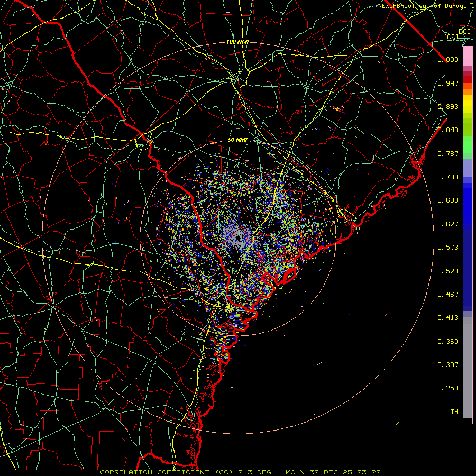Click the 0.787 color scale value
Image resolution: width=476 pixels, height=476 pixels.
448,153
